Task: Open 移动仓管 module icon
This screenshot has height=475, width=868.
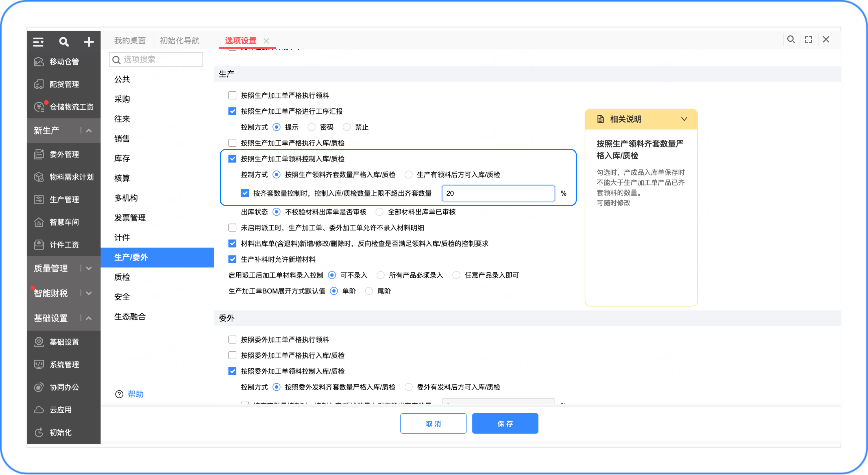Action: pos(39,62)
